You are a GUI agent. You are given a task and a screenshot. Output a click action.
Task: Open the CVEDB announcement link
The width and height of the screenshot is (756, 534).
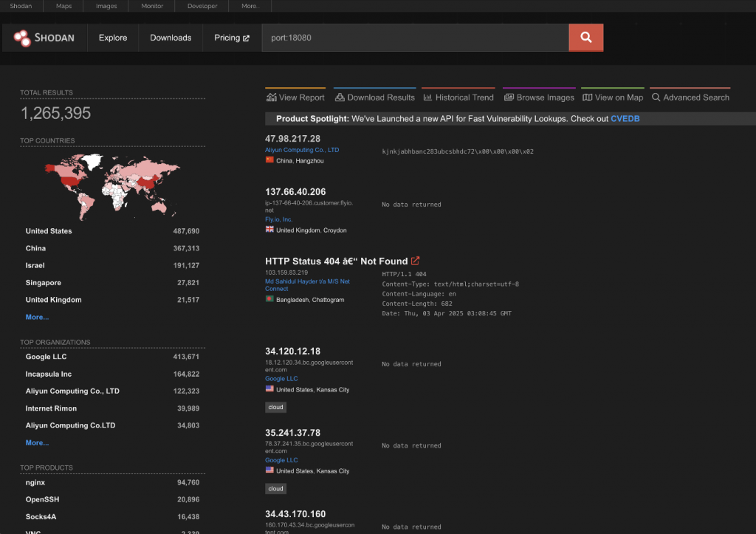tap(625, 118)
